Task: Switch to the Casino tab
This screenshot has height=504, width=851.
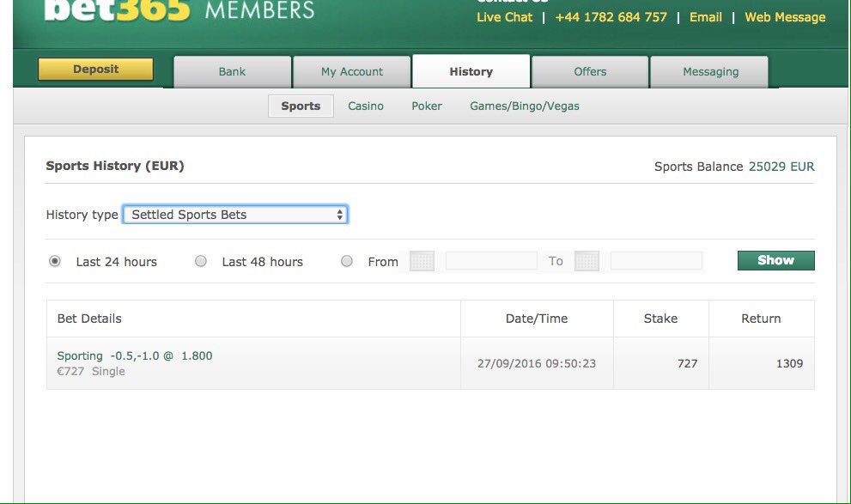Action: (366, 106)
